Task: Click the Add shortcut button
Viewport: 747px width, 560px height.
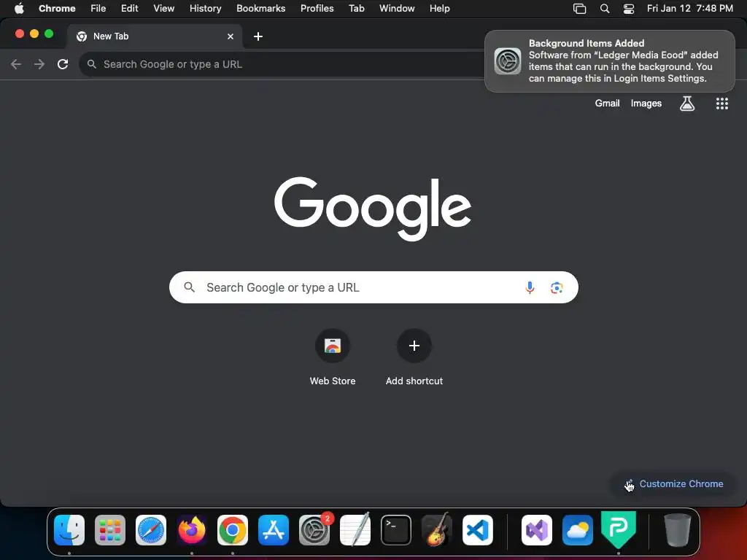Action: (x=414, y=357)
